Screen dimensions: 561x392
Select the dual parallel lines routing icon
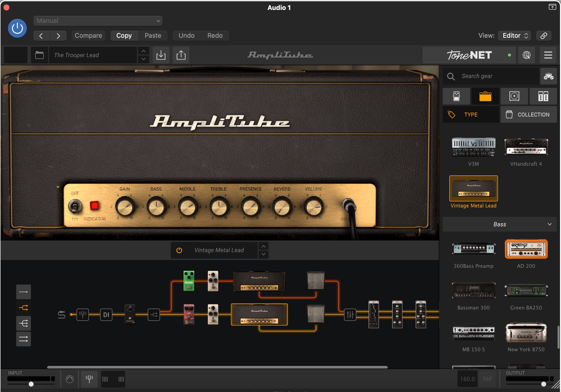pos(24,339)
